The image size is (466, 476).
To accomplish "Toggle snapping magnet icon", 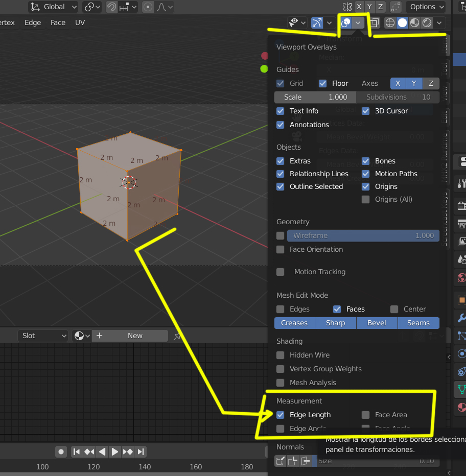I will (x=111, y=7).
